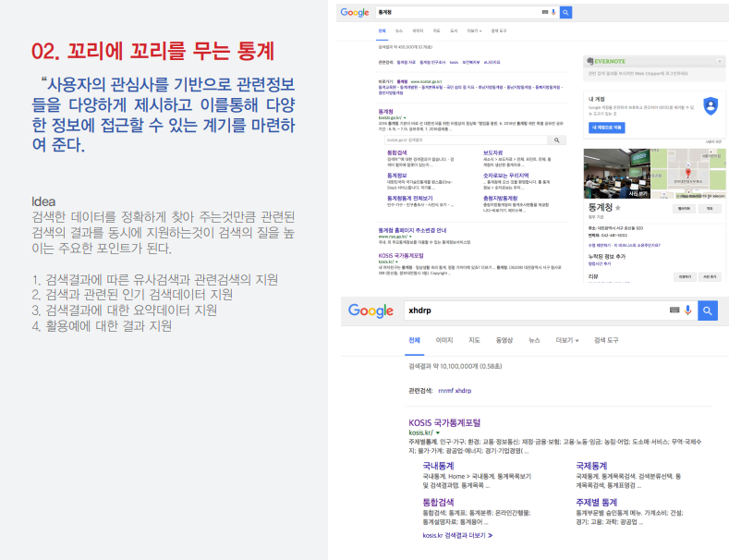Click the blue search button beside 통계청 query

(565, 12)
